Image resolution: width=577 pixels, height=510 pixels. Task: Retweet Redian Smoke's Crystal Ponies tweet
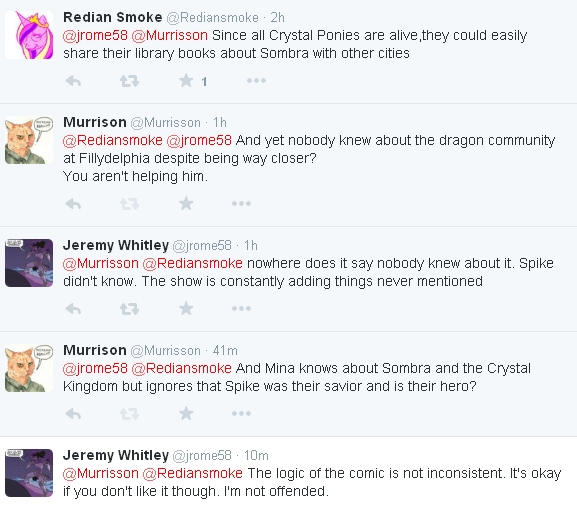[x=130, y=81]
